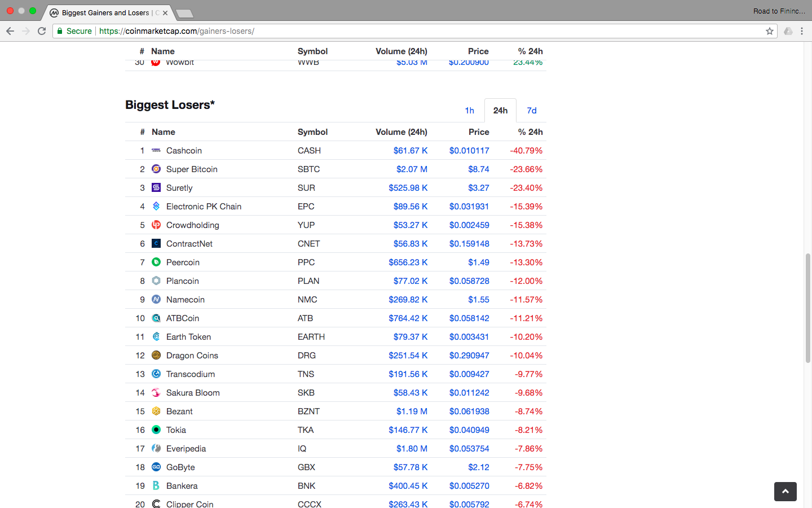This screenshot has height=508, width=812.
Task: Click the Cashcoin coin logo icon
Action: 156,151
